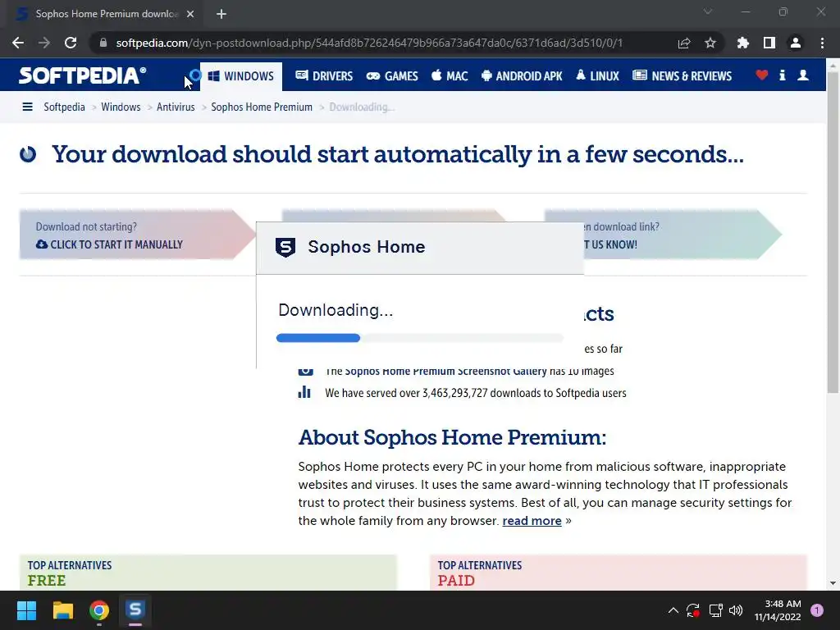The height and width of the screenshot is (630, 840).
Task: Go to Sophos Home Premium breadcrumb
Action: (x=262, y=107)
